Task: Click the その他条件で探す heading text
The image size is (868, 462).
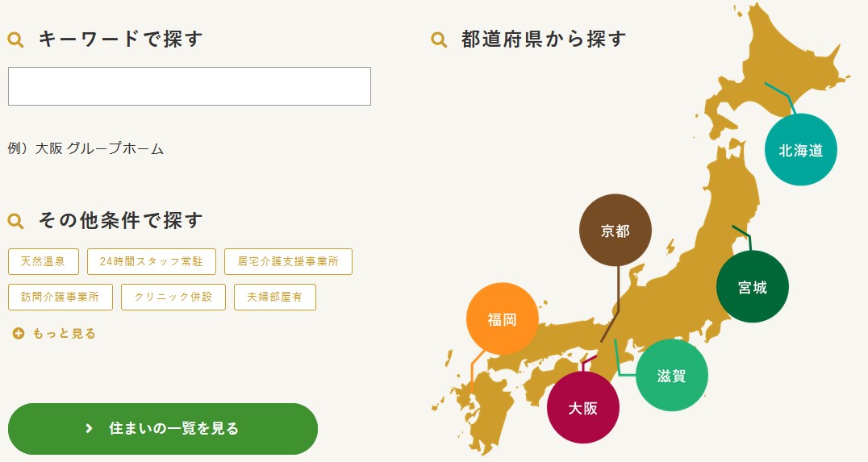Action: (x=121, y=220)
